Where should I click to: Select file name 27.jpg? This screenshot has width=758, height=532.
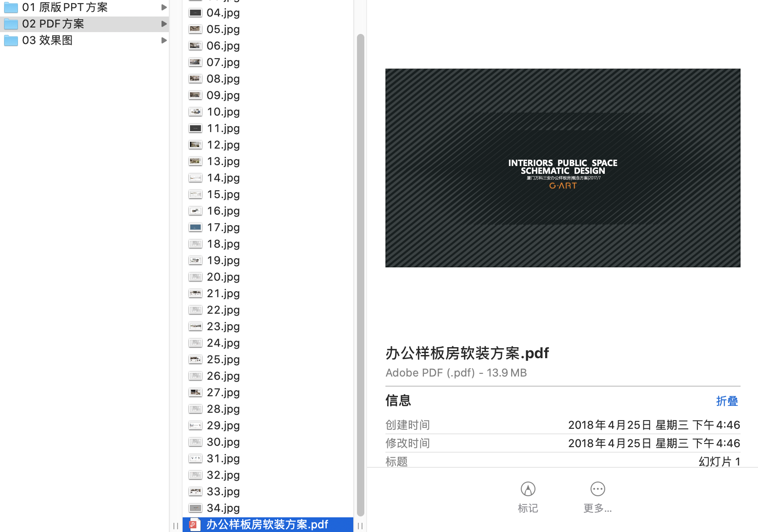click(x=223, y=393)
